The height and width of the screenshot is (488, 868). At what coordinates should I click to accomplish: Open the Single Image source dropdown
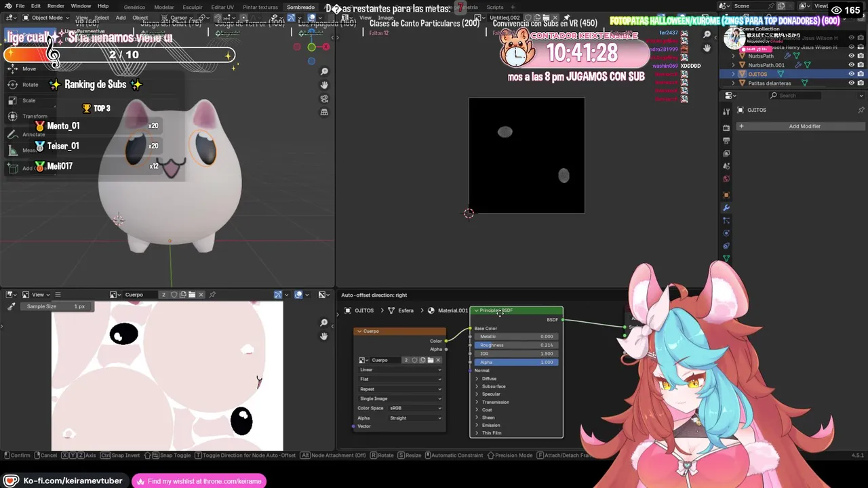click(400, 399)
